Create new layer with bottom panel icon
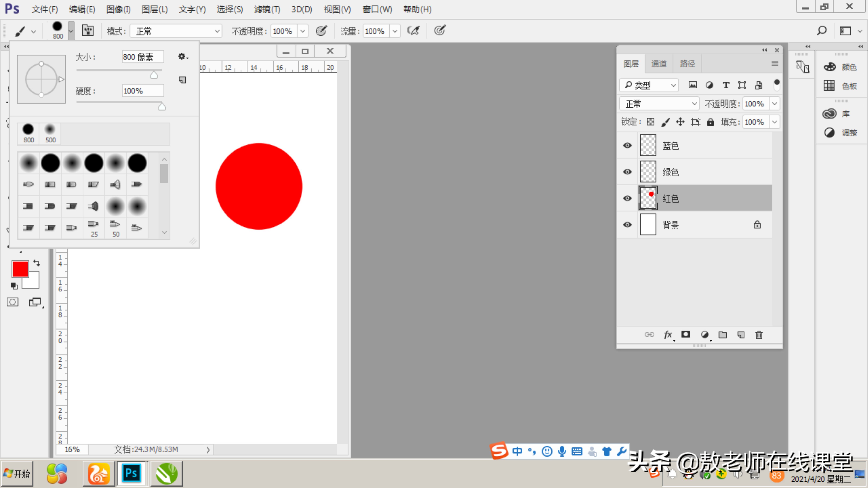Screen dimensions: 868x488 coord(741,335)
